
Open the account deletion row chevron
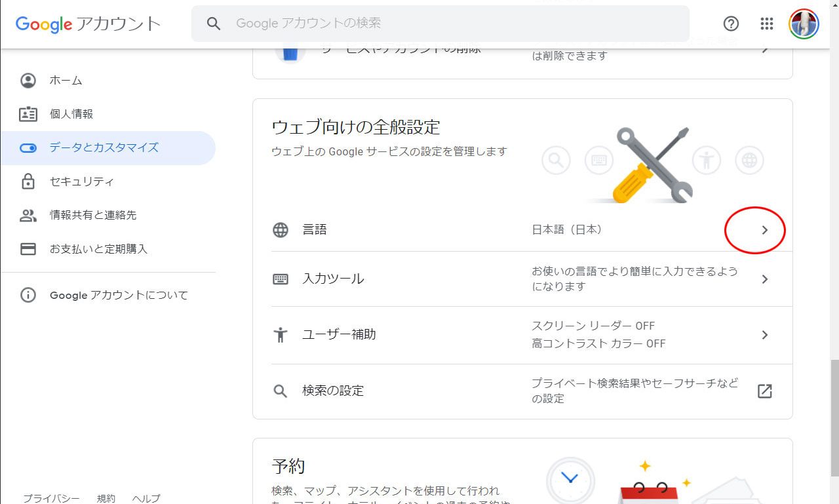(764, 50)
